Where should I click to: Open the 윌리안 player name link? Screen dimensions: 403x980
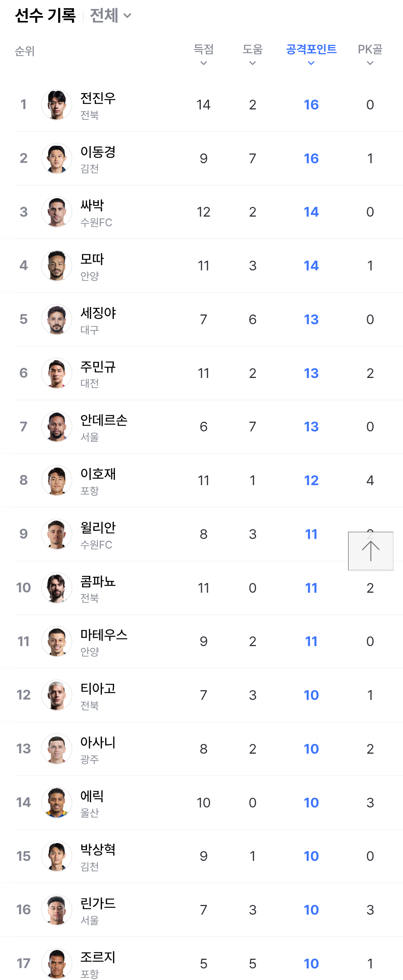[x=98, y=528]
